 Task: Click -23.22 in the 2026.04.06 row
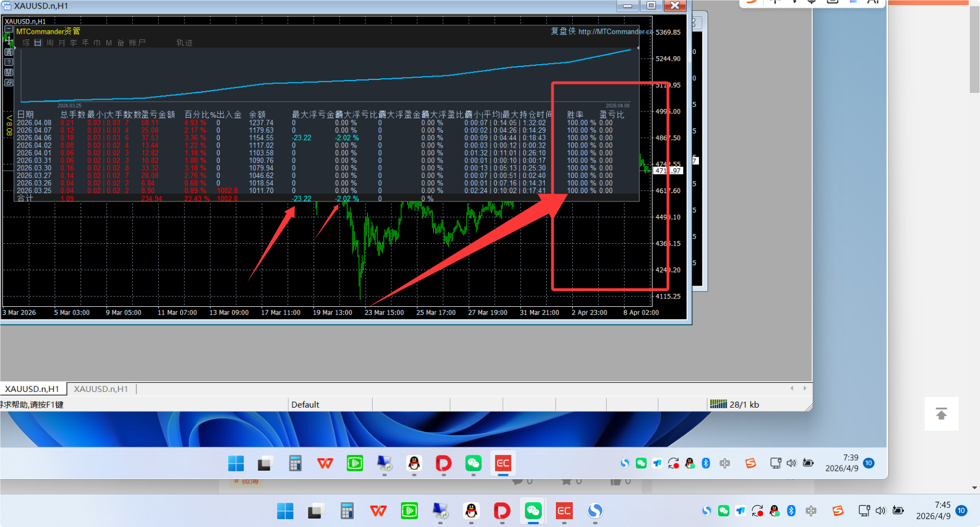coord(301,138)
